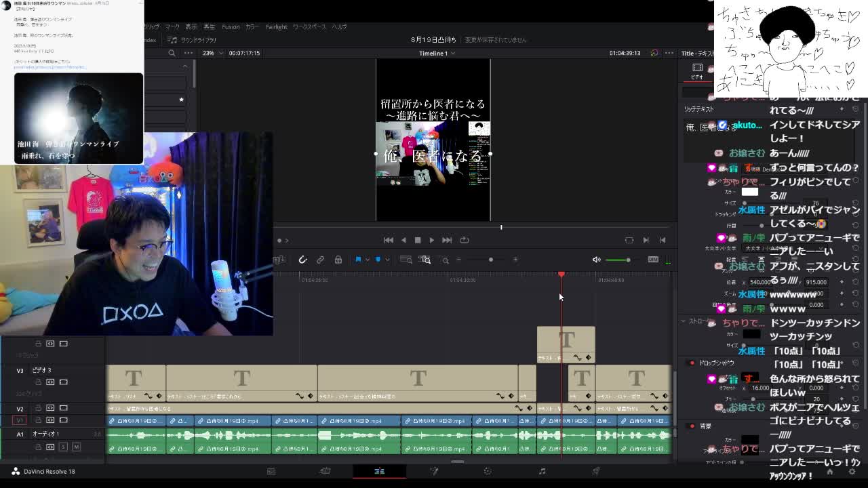Disable video track V2 visibility
The width and height of the screenshot is (868, 488).
[64, 408]
